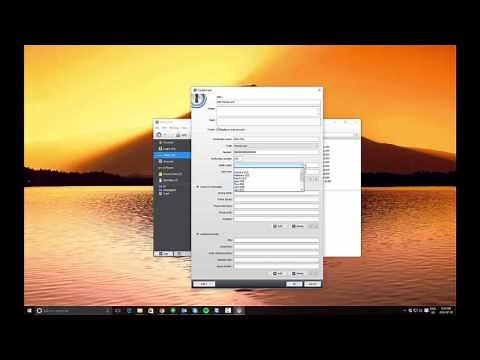Click the Tags input field
The image size is (480, 360).
click(268, 121)
